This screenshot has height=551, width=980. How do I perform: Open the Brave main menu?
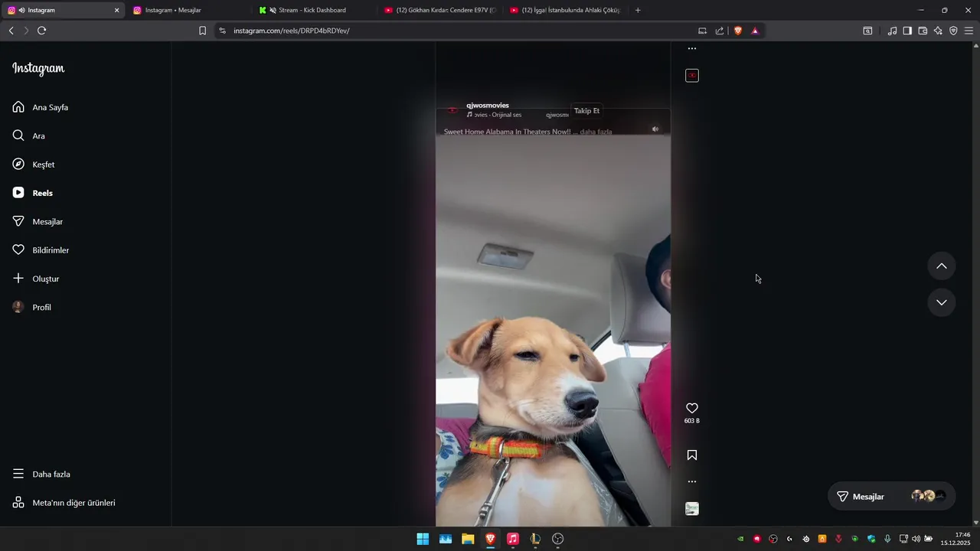pyautogui.click(x=969, y=31)
